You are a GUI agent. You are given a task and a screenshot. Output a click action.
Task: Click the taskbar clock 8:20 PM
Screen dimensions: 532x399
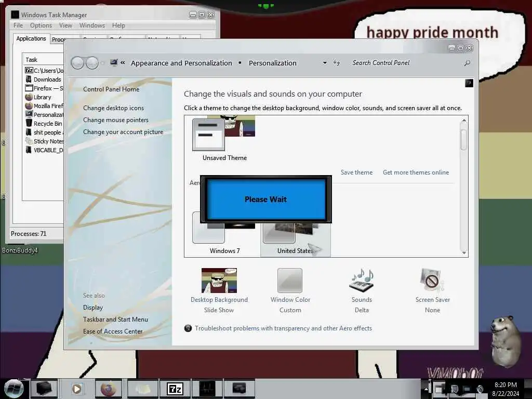[x=506, y=385]
